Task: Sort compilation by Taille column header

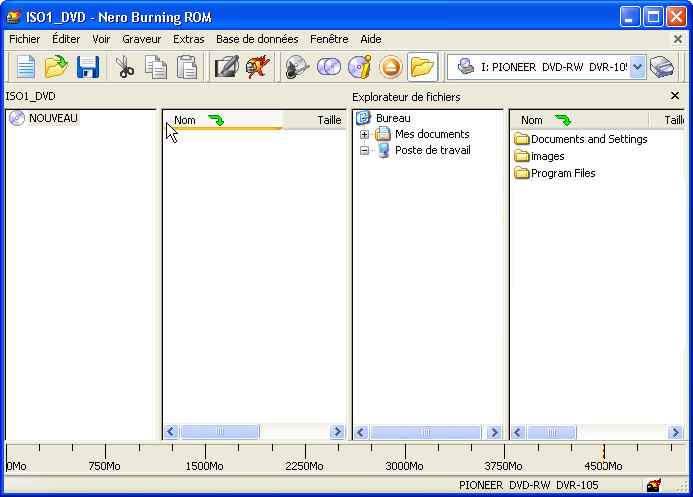Action: pos(315,120)
